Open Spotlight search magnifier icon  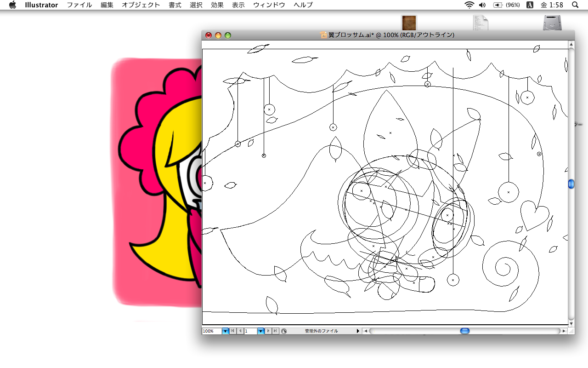tap(575, 5)
